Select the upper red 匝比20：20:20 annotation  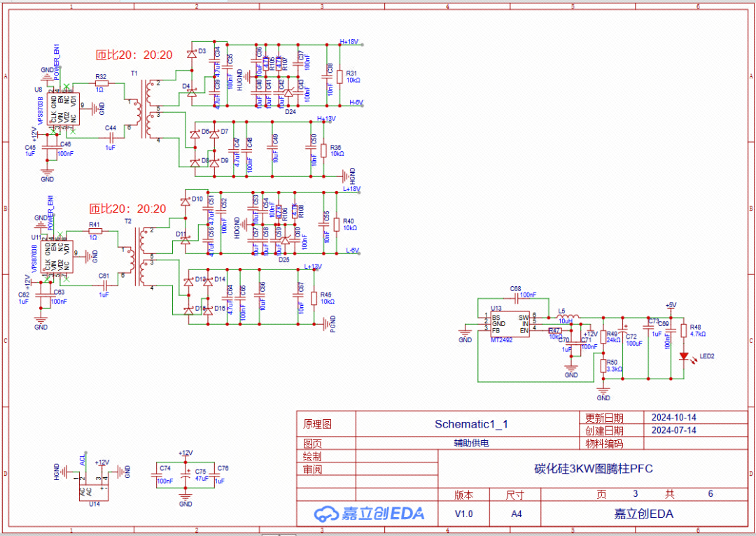click(134, 55)
